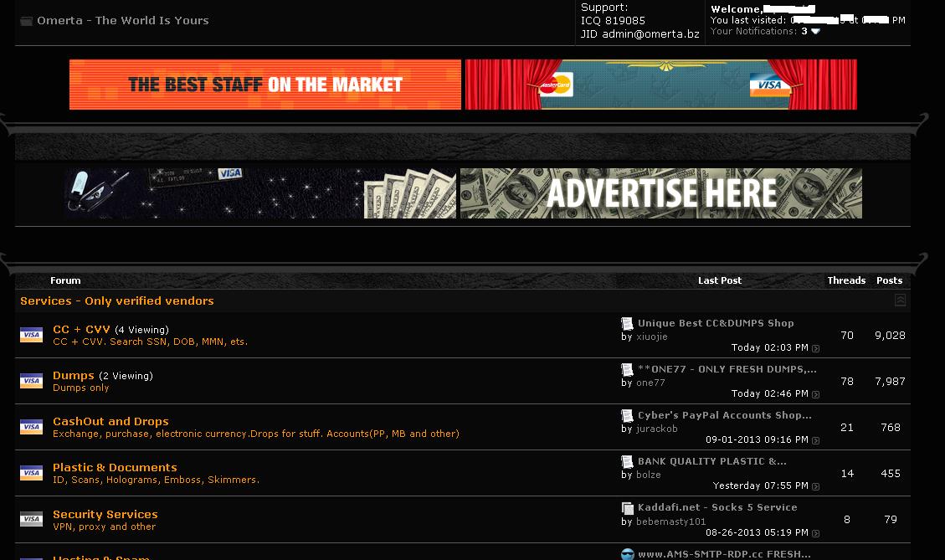Open the BANK QUALITY PLASTIC thread

coord(711,461)
